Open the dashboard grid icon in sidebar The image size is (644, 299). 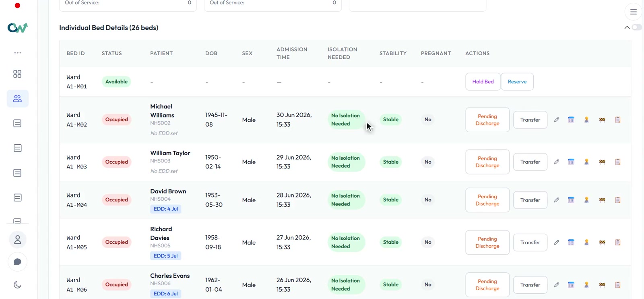coord(17,74)
